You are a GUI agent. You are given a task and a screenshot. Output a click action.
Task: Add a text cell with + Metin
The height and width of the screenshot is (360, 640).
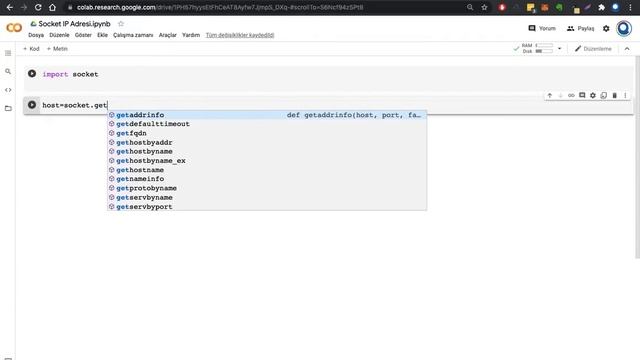click(x=57, y=49)
